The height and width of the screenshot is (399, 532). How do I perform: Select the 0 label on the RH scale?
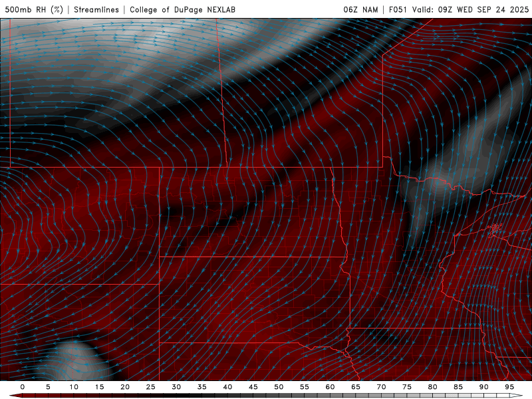point(23,387)
